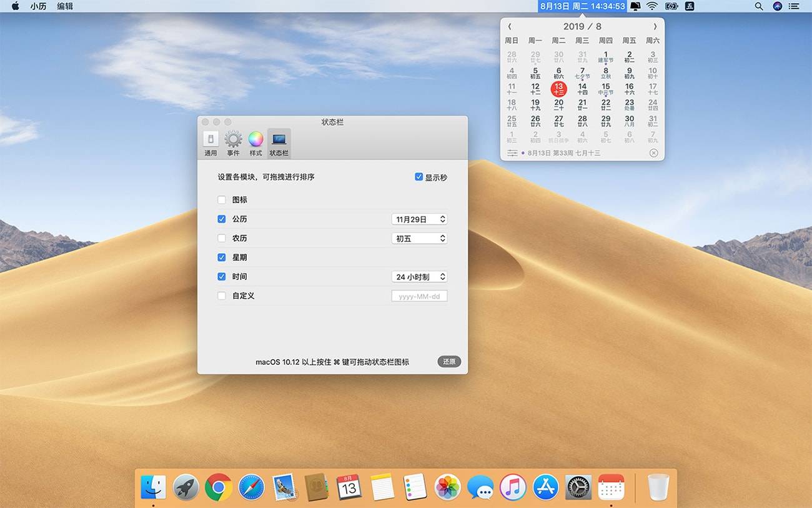Open the notification bell menu bar icon
This screenshot has height=508, width=812.
tap(635, 6)
